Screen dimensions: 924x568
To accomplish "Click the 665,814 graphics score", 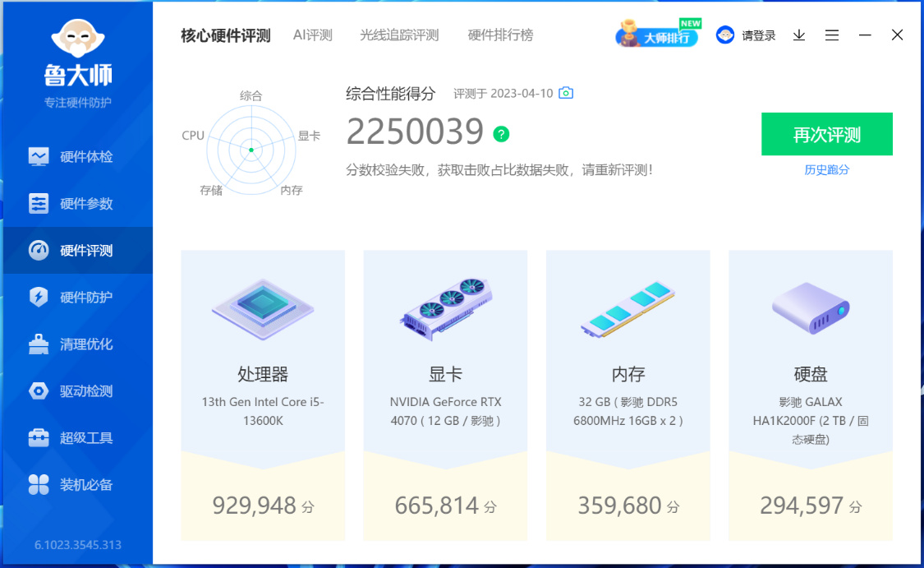I will 437,506.
